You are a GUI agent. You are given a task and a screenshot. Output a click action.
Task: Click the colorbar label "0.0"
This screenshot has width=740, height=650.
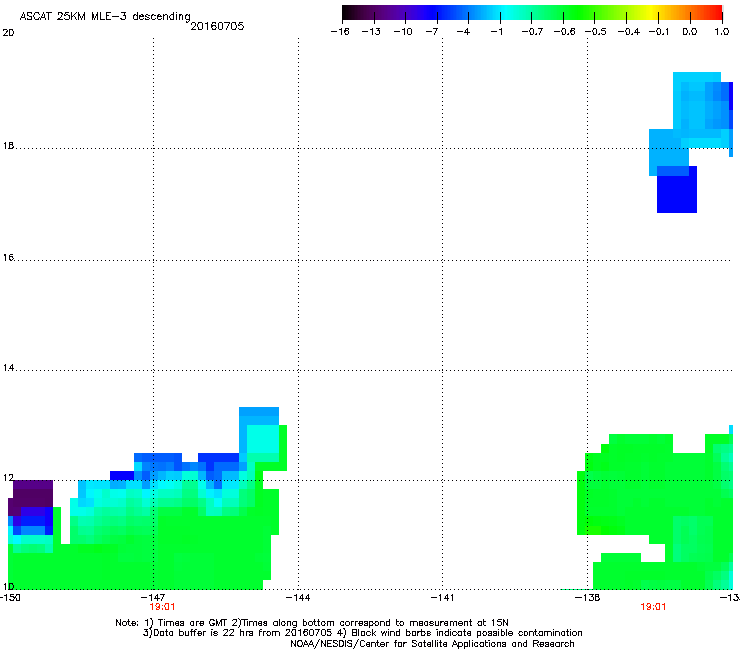click(x=690, y=32)
